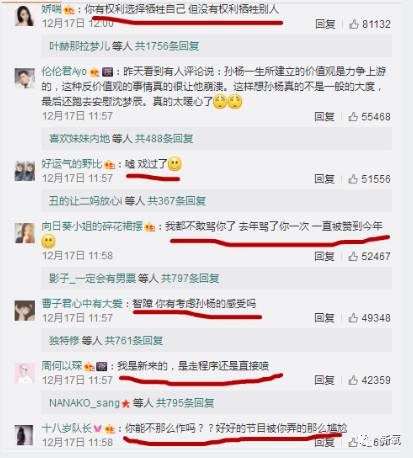
Task: Click username 曹子君心中有大爱
Action: (82, 304)
